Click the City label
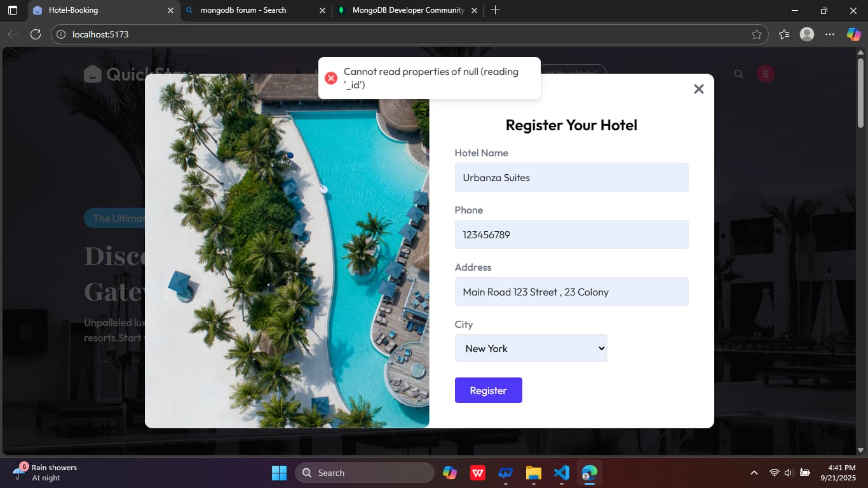This screenshot has width=868, height=488. pos(464,325)
